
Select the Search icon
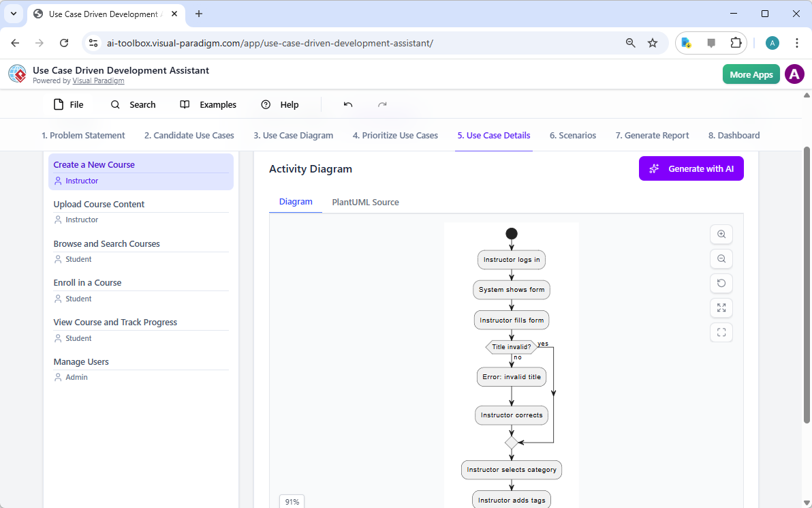[x=114, y=104]
